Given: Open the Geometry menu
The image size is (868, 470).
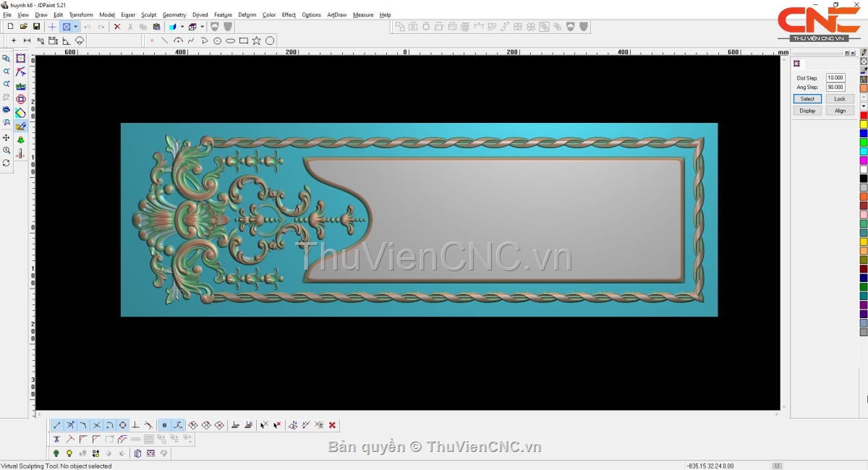Looking at the screenshot, I should (x=174, y=14).
